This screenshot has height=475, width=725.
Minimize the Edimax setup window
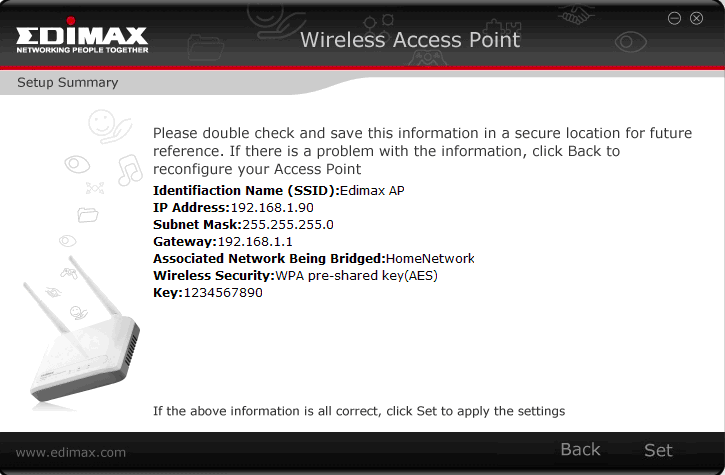(674, 18)
